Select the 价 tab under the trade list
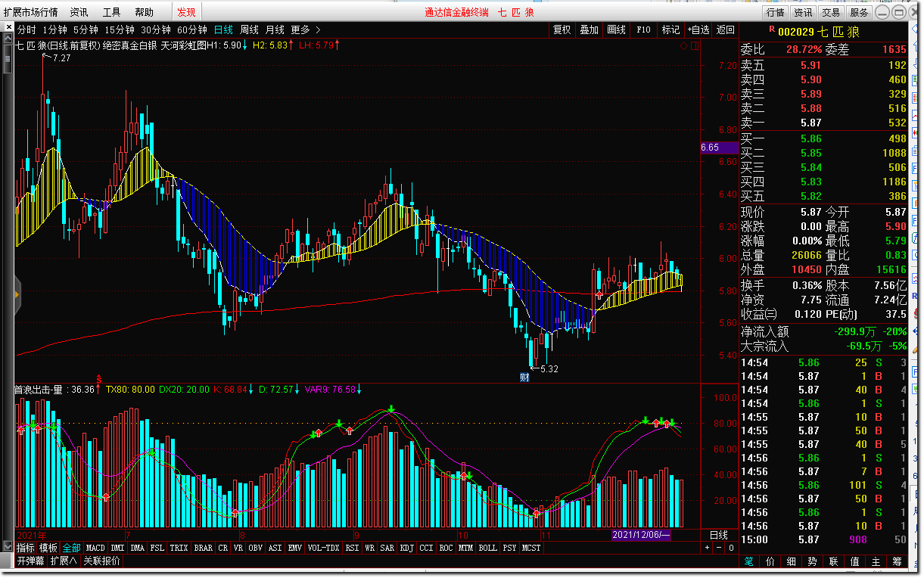 point(770,561)
